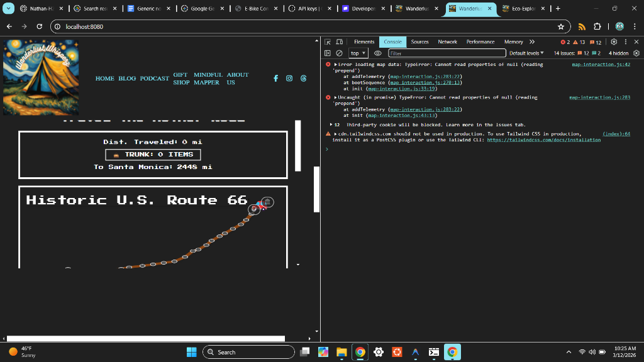This screenshot has height=362, width=644.
Task: Bookmark this page with the star icon
Action: (560, 27)
